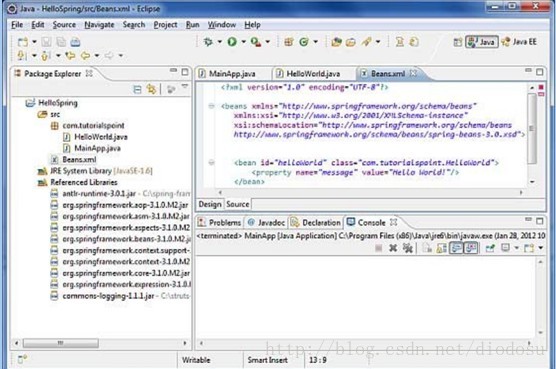Viewport: 556px width, 369px height.
Task: Select commons-logging-1.1.1.jar library
Action: 108,296
